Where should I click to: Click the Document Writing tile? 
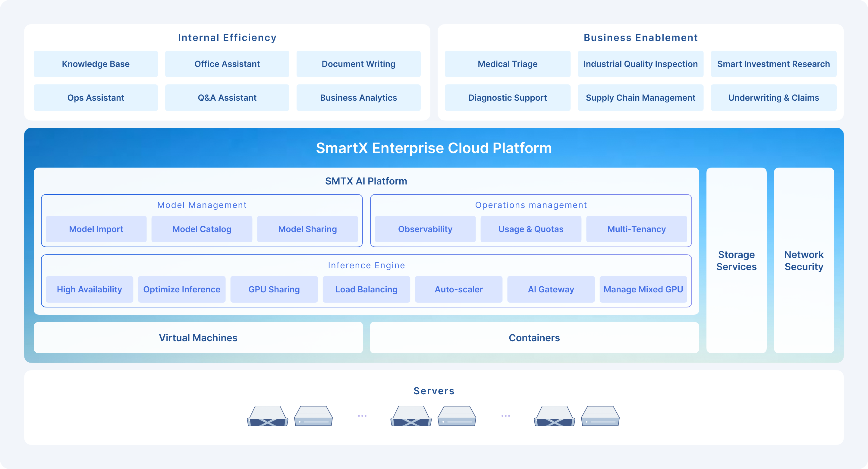(359, 64)
